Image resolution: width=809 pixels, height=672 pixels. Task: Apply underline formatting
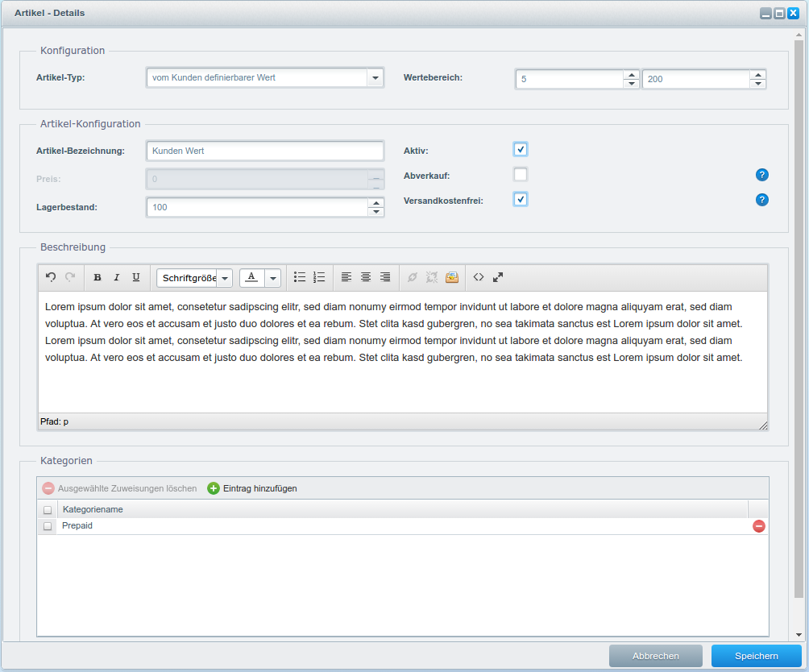[x=136, y=277]
